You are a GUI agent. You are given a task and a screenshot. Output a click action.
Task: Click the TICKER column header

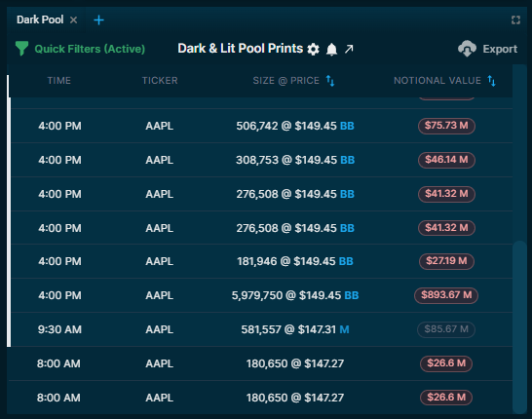coord(160,81)
